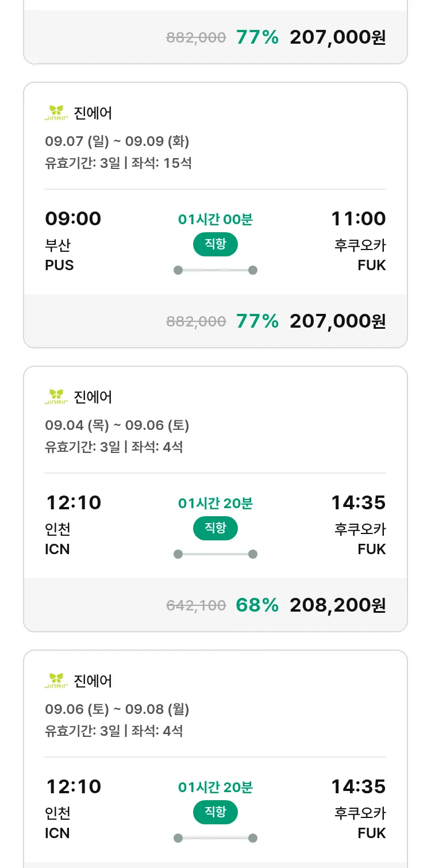431x868 pixels.
Task: Open the 09.07 (일) ~ 09.09 (화) date range
Action: (x=117, y=141)
